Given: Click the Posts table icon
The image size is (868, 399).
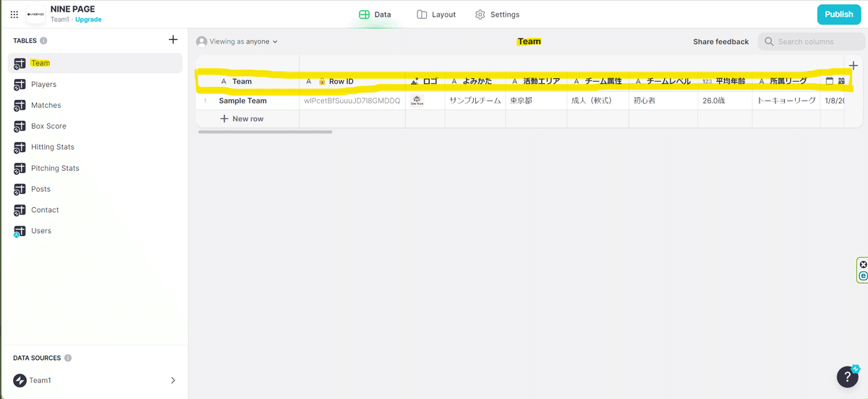Looking at the screenshot, I should click(x=20, y=189).
